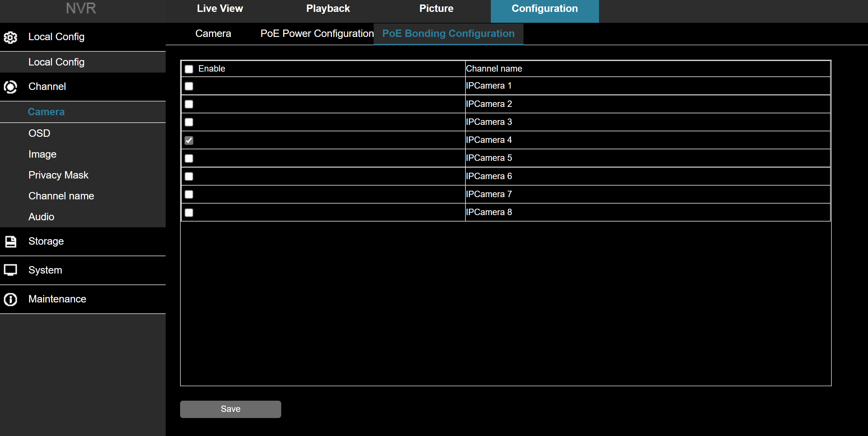Click the IPCamera 6 channel name cell
This screenshot has height=436, width=868.
pos(489,176)
